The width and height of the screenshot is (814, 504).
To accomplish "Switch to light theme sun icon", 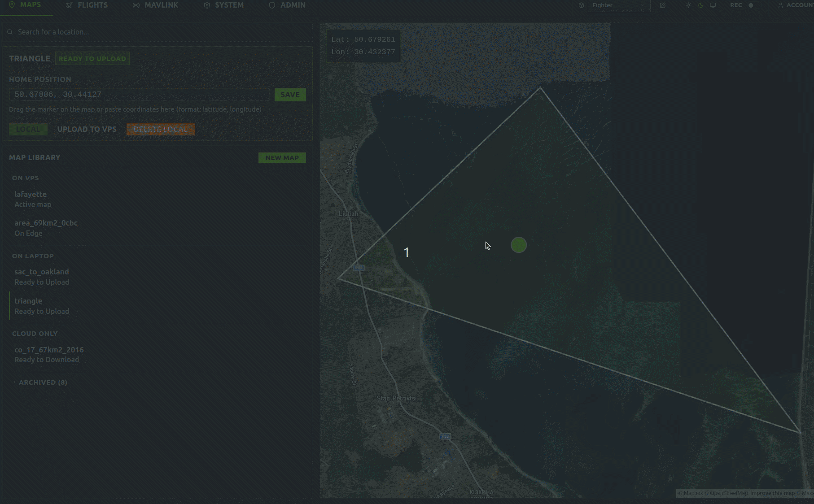I will click(x=688, y=5).
